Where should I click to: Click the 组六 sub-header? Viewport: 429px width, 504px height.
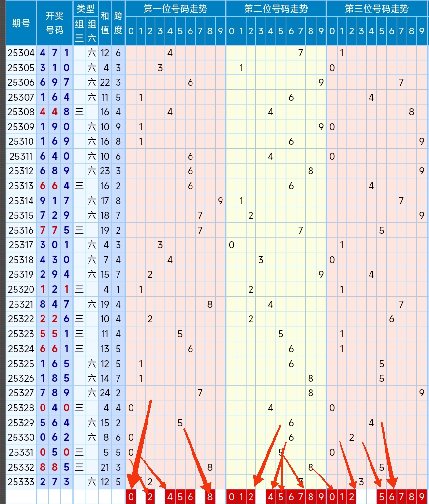[92, 31]
